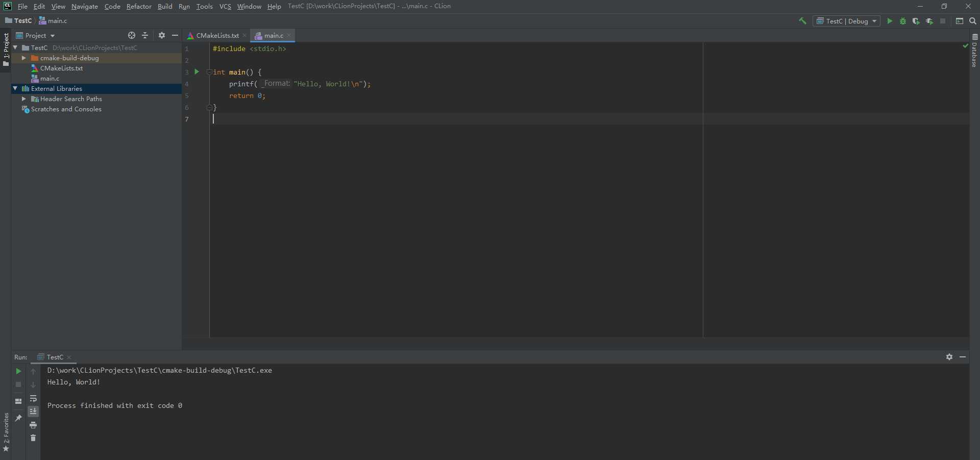Screen dimensions: 980x460
Task: Open the run anything window icon
Action: click(960, 21)
